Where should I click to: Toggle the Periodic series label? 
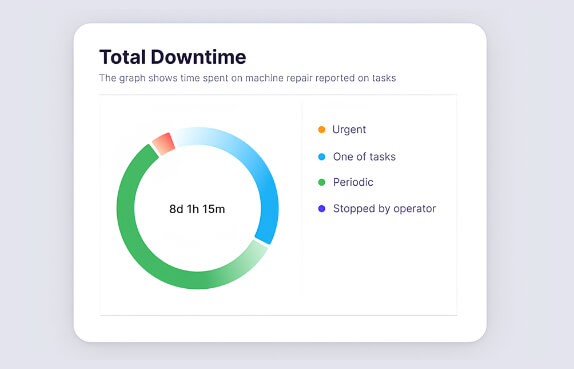353,182
